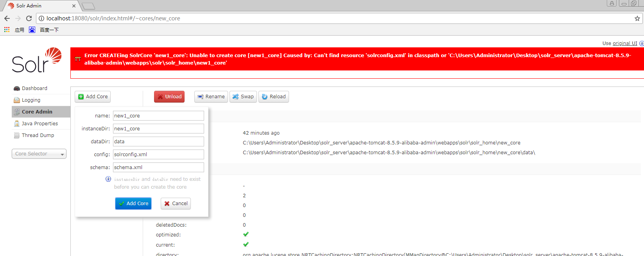Reload the selected core
Image resolution: width=644 pixels, height=256 pixels.
274,97
